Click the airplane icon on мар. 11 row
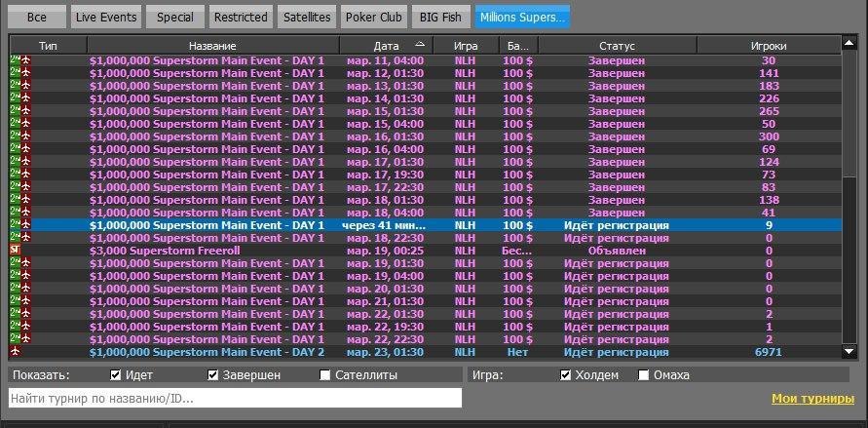The image size is (868, 428). tap(25, 60)
